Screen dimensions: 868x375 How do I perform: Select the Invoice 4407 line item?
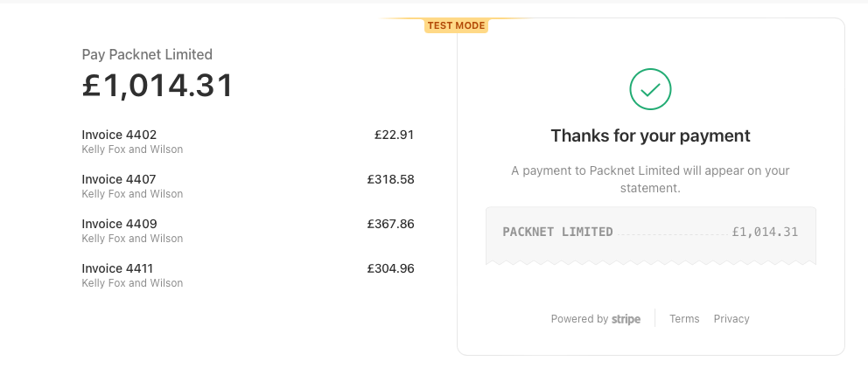(x=248, y=186)
